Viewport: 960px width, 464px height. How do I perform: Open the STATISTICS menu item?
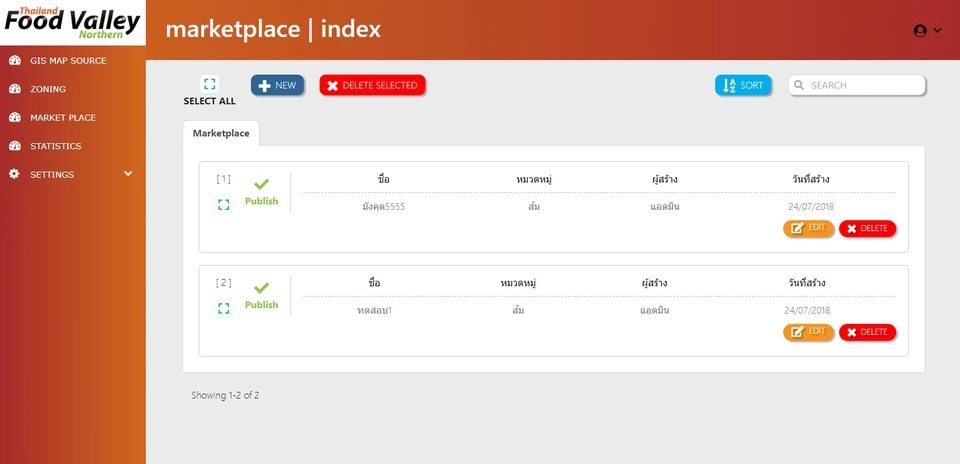(56, 146)
